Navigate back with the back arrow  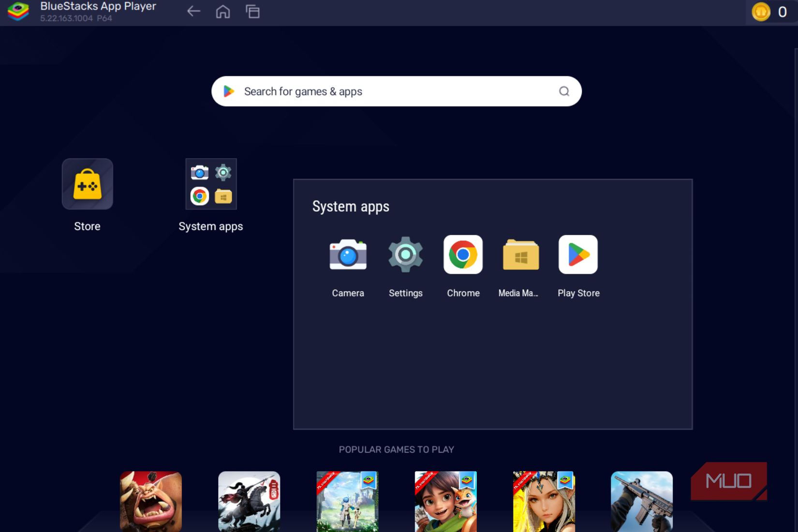[x=193, y=11]
